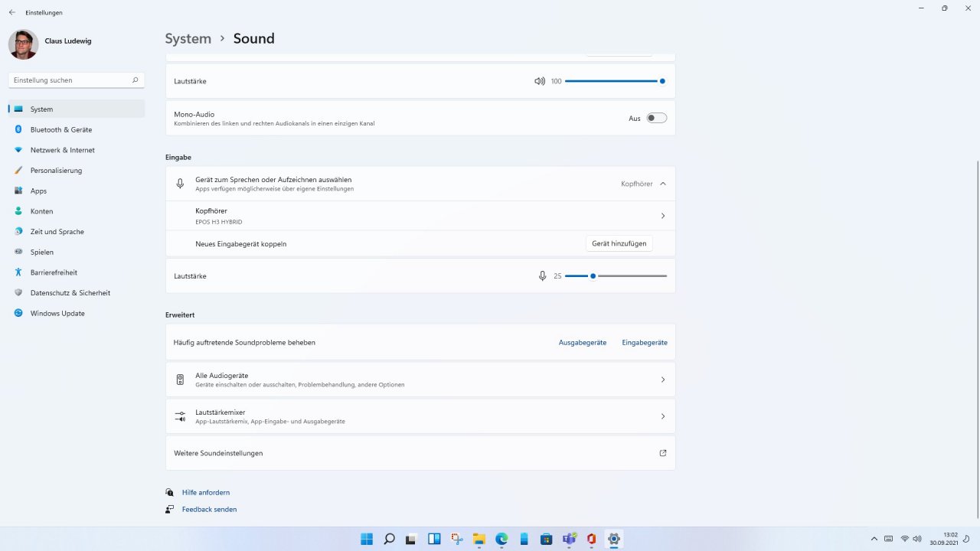Click the Feedback senden link
This screenshot has height=551, width=980.
click(209, 509)
